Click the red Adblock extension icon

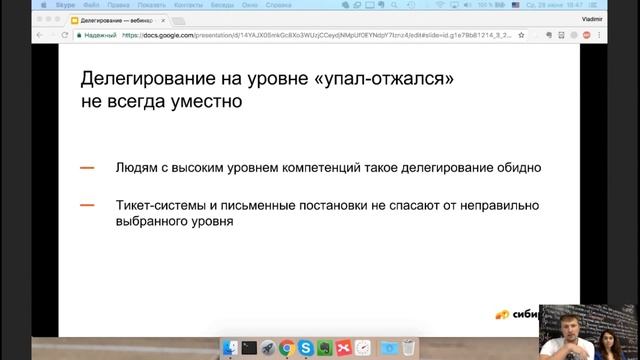587,36
